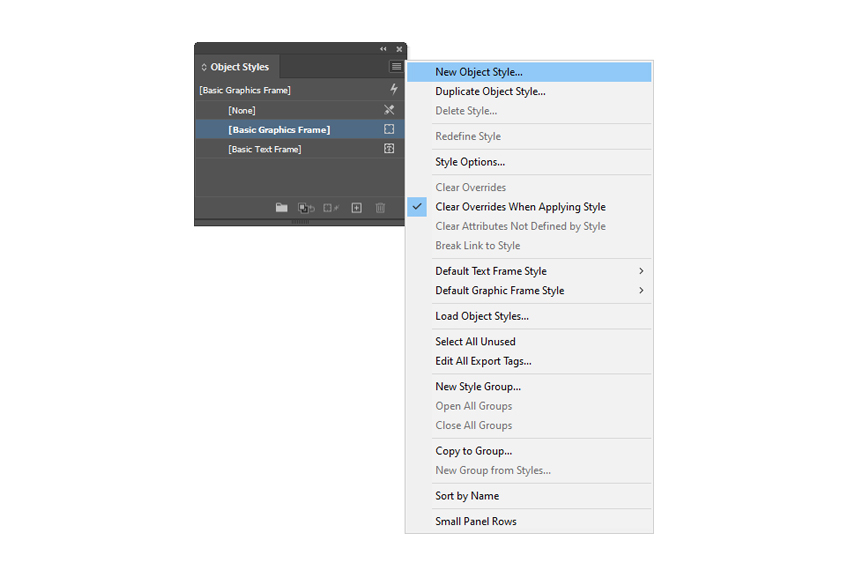
Task: Open the Object Styles panel menu icon
Action: (x=396, y=67)
